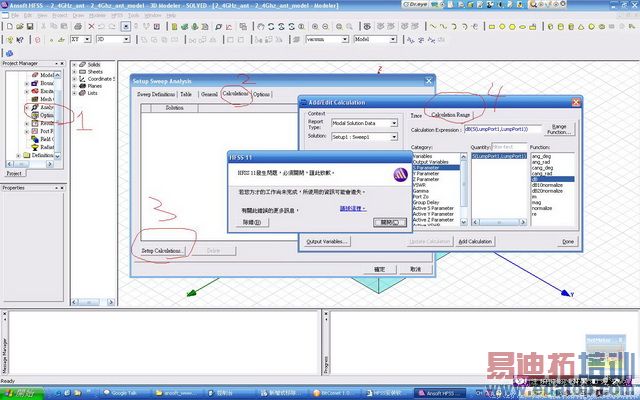640x400 pixels.
Task: Click the What's This help cursor icon
Action: pos(20,40)
